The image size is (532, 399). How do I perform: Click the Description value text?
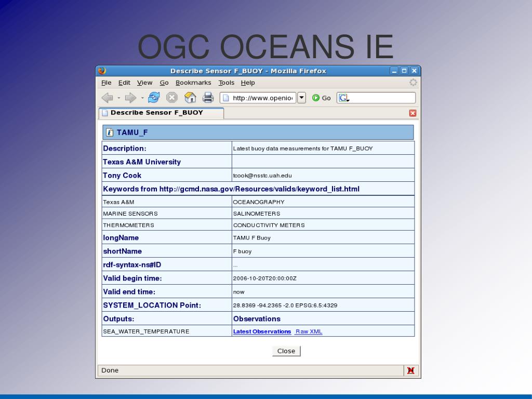coord(303,149)
